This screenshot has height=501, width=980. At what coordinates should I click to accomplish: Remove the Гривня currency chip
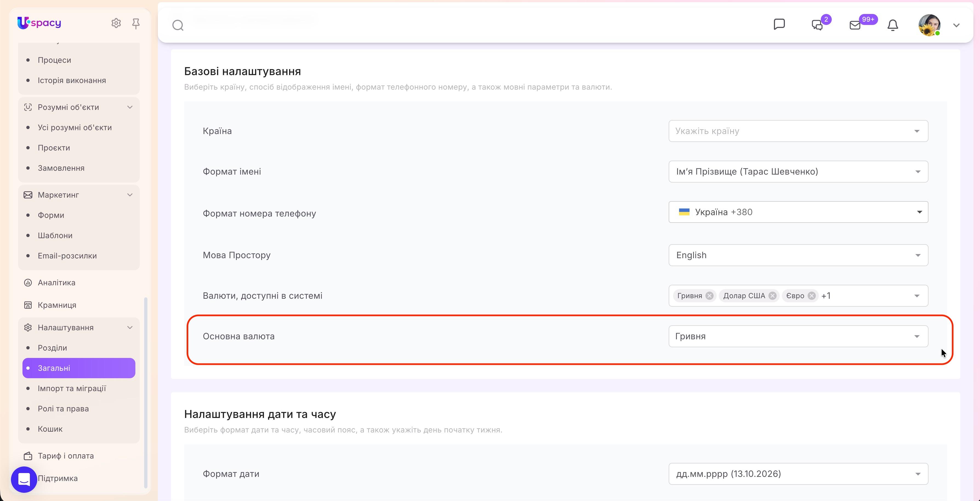(x=709, y=295)
